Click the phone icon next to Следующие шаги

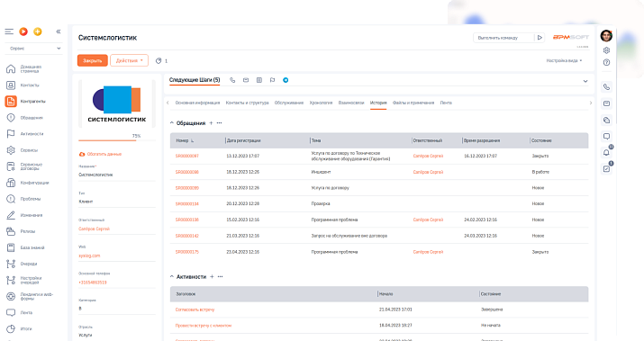click(x=232, y=80)
